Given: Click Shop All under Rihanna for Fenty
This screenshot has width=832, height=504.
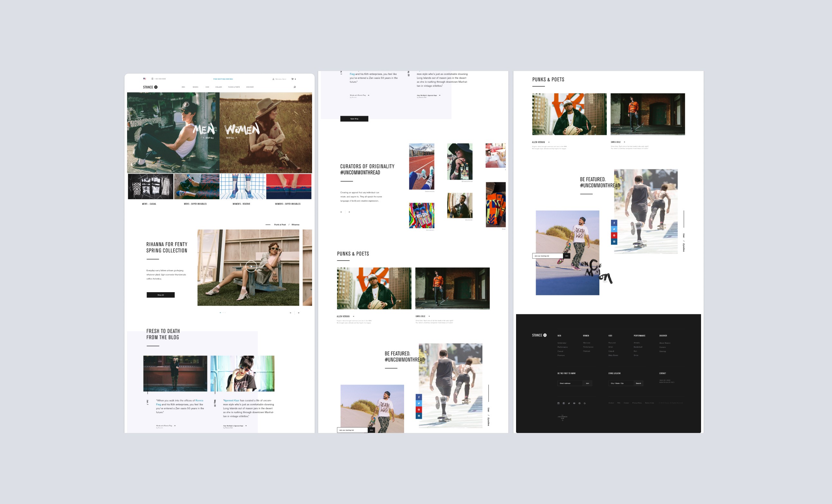Looking at the screenshot, I should tap(161, 294).
